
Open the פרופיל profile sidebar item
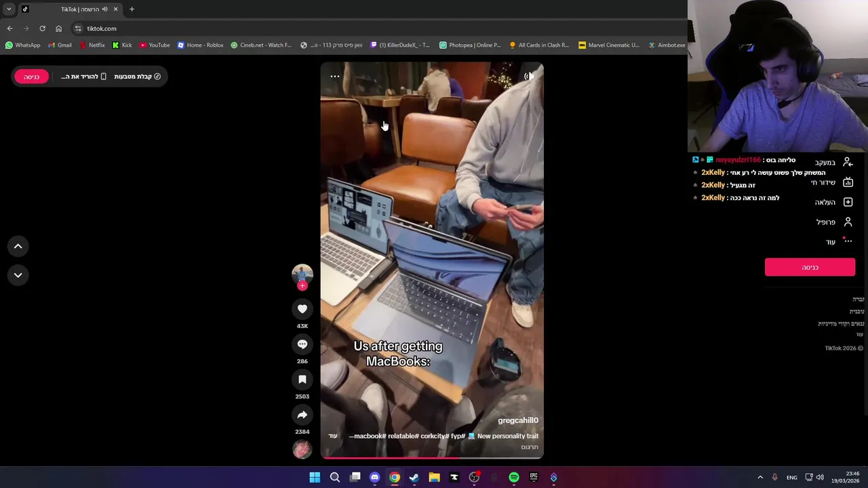tap(834, 222)
